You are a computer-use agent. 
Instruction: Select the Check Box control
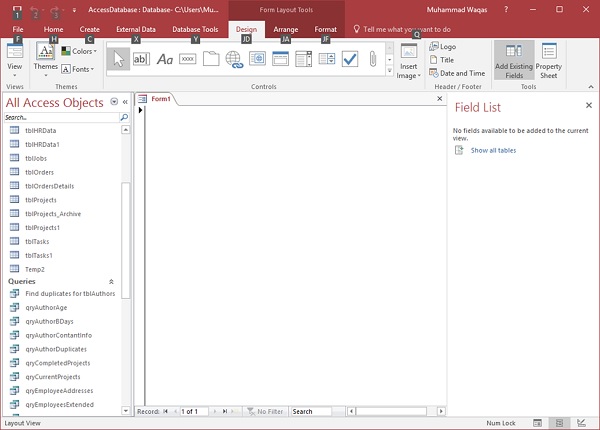coord(350,59)
